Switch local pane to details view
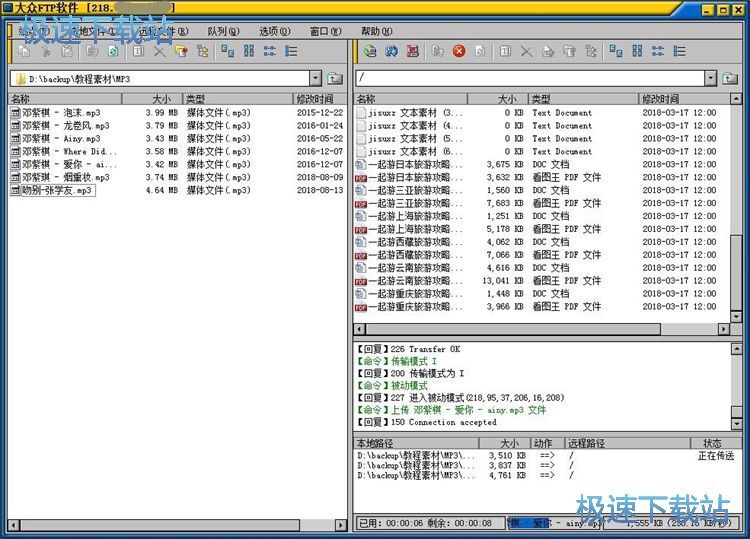The height and width of the screenshot is (539, 750). [x=291, y=51]
